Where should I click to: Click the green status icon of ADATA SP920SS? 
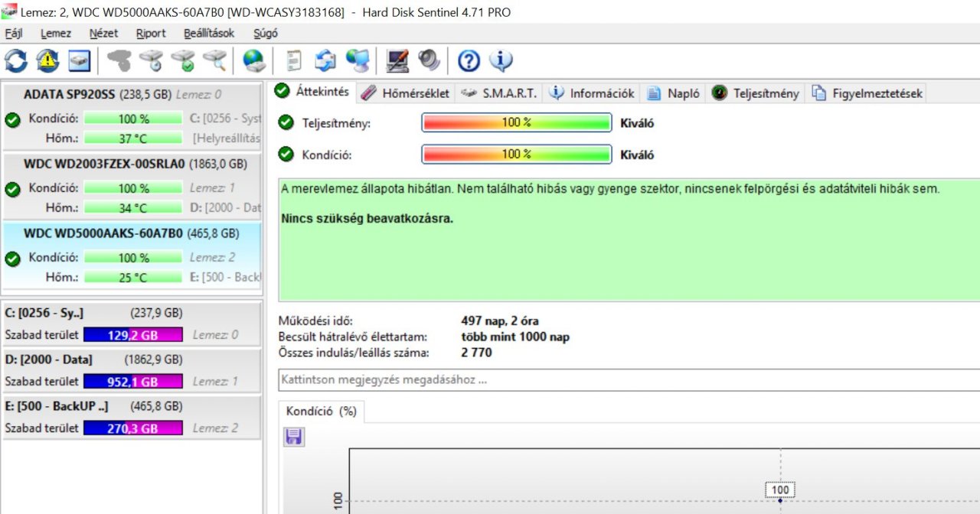(x=12, y=120)
